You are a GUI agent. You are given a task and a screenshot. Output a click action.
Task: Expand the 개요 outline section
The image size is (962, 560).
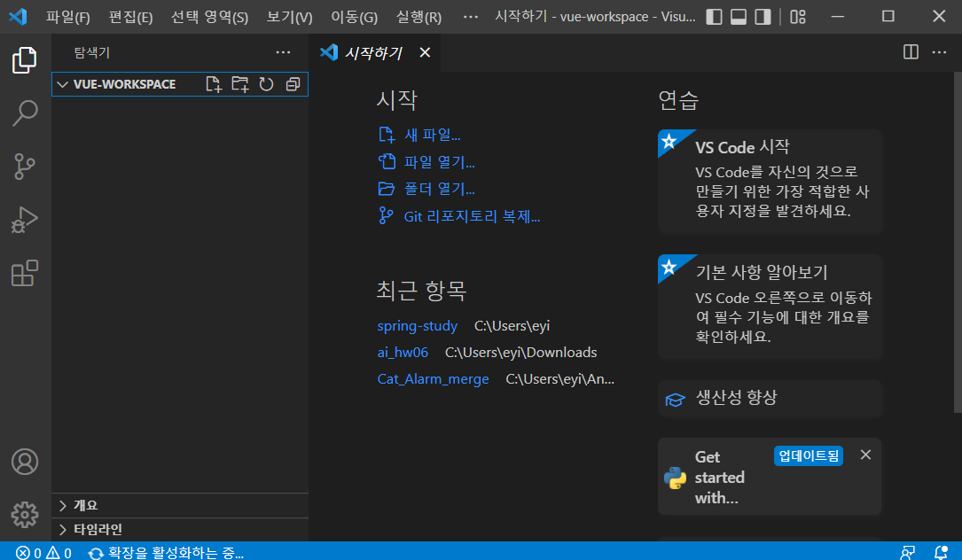[180, 505]
